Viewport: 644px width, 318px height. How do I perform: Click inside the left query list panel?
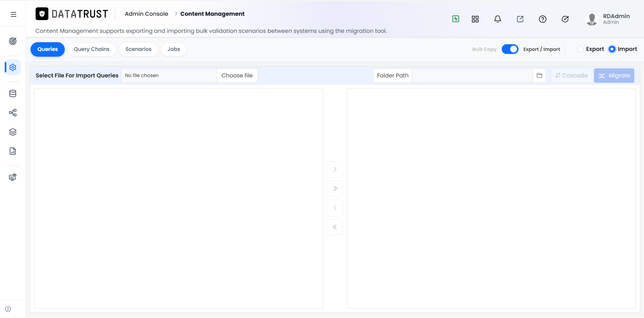tap(179, 198)
